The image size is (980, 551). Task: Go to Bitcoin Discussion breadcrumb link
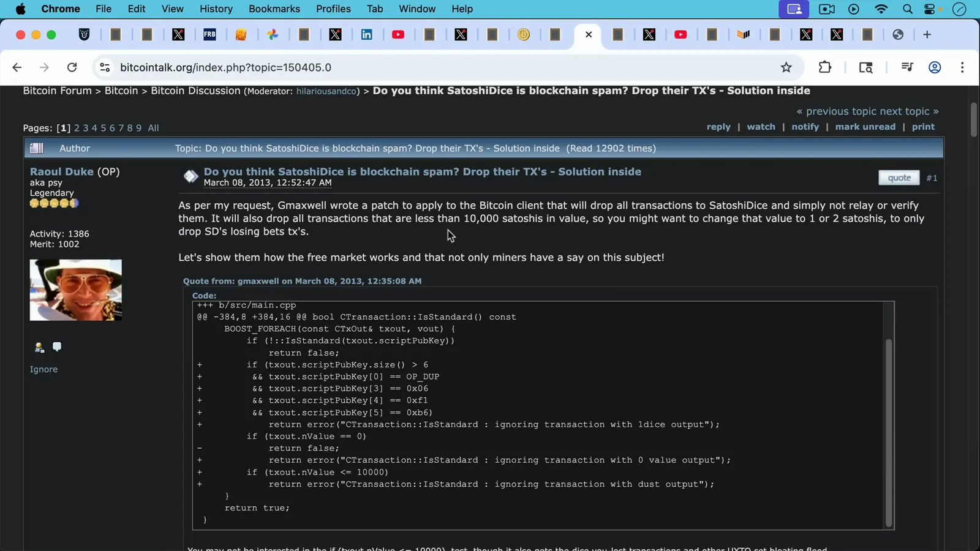(195, 91)
